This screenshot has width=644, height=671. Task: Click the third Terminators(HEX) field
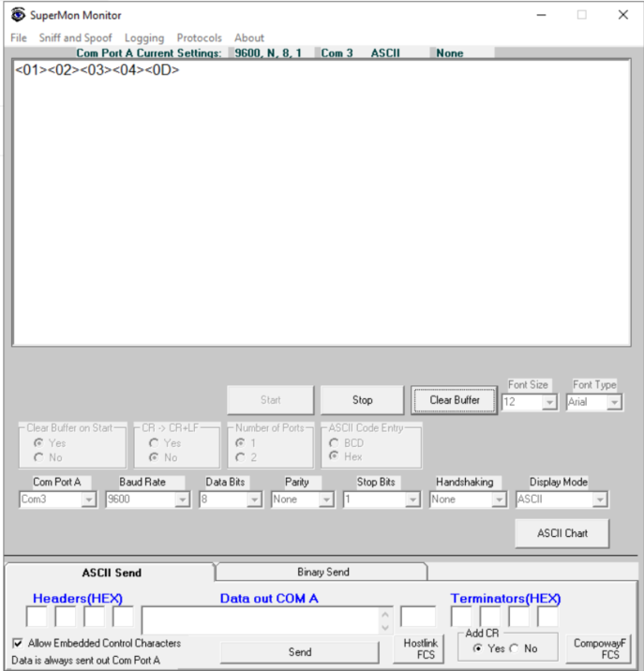(519, 617)
